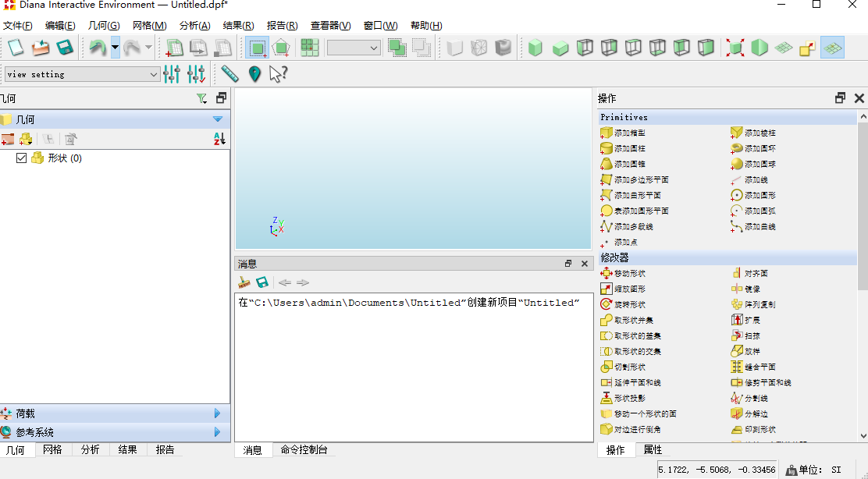
Task: Switch to the 属性 tab
Action: 653,449
